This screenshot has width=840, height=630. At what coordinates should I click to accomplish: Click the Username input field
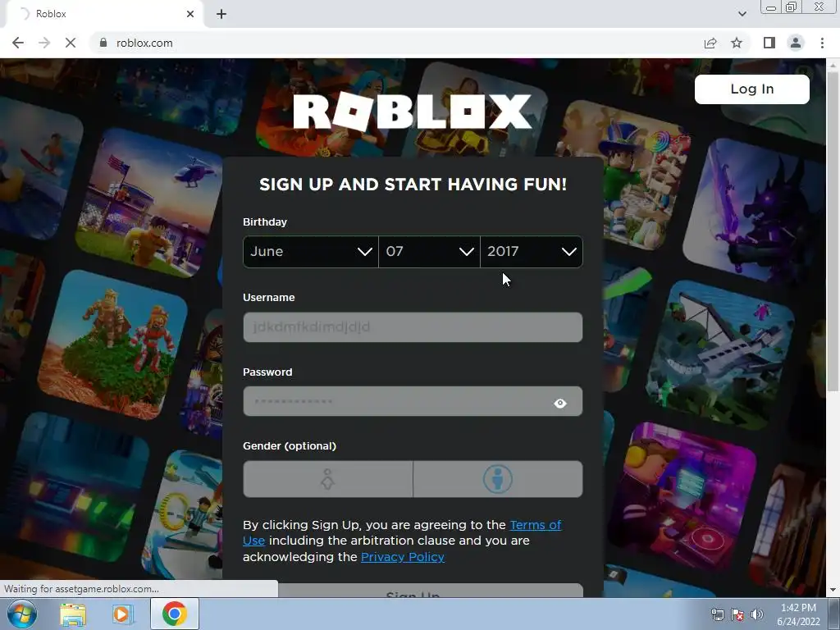click(413, 326)
